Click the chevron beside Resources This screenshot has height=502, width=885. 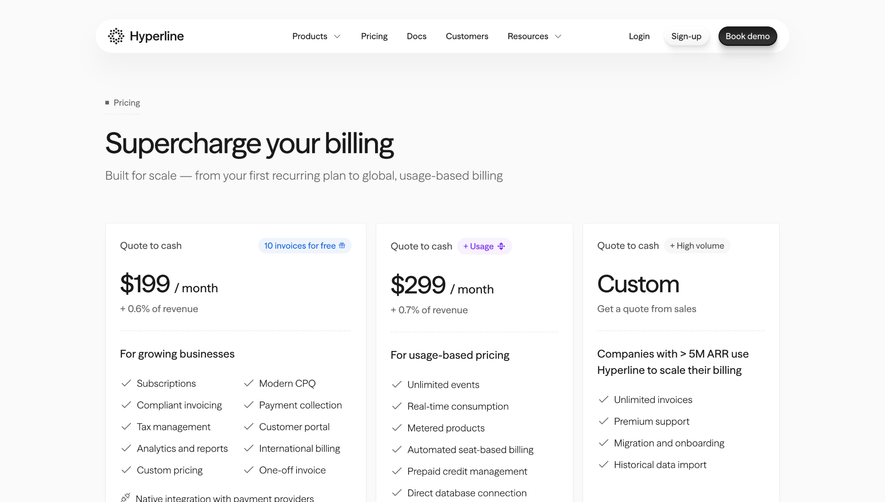(558, 36)
